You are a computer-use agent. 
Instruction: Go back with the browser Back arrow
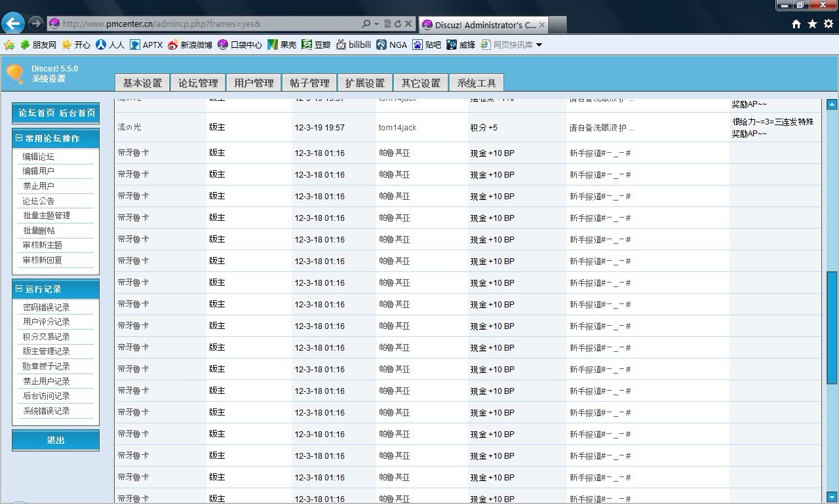[13, 24]
